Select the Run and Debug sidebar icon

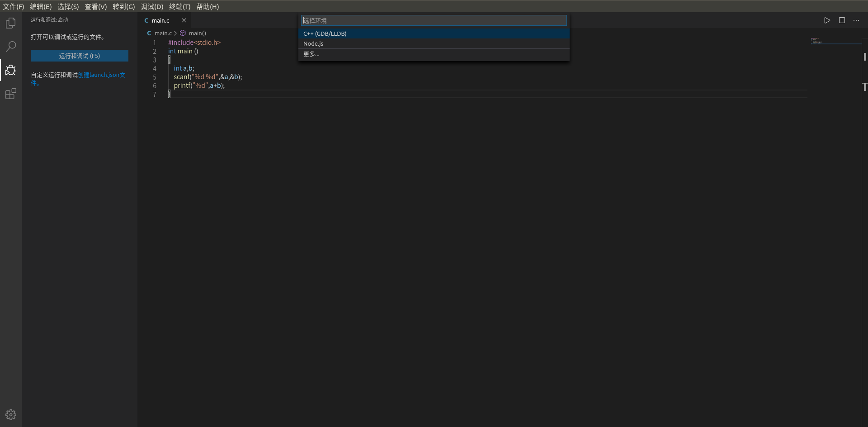click(10, 70)
